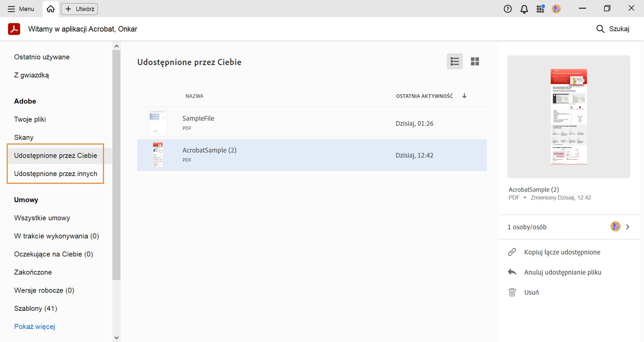The width and height of the screenshot is (644, 342).
Task: Click the unshare reply arrow icon
Action: pyautogui.click(x=512, y=272)
